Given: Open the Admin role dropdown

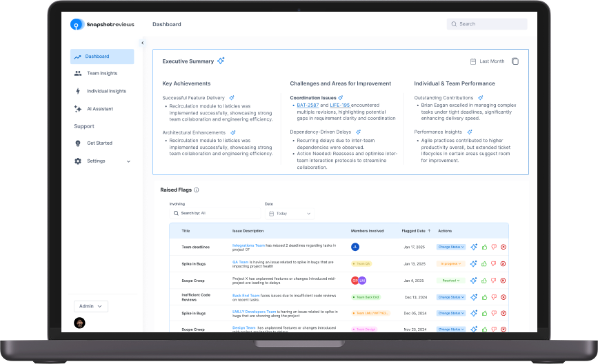Looking at the screenshot, I should [91, 306].
